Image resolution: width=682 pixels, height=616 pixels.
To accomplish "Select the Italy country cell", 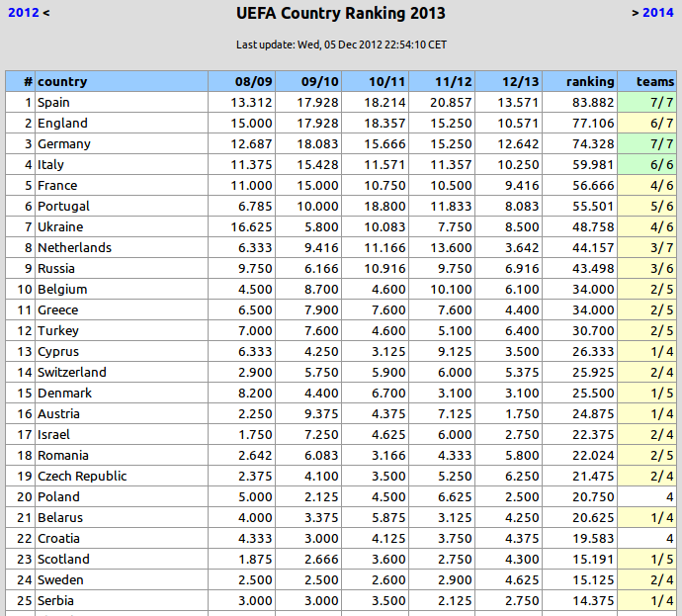I will pos(122,164).
